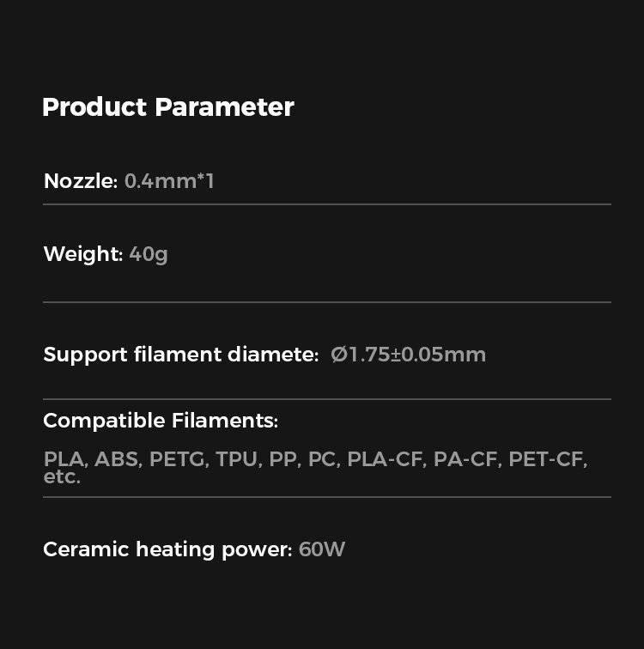
Task: Select PLA-CF in the filament list
Action: [x=386, y=459]
